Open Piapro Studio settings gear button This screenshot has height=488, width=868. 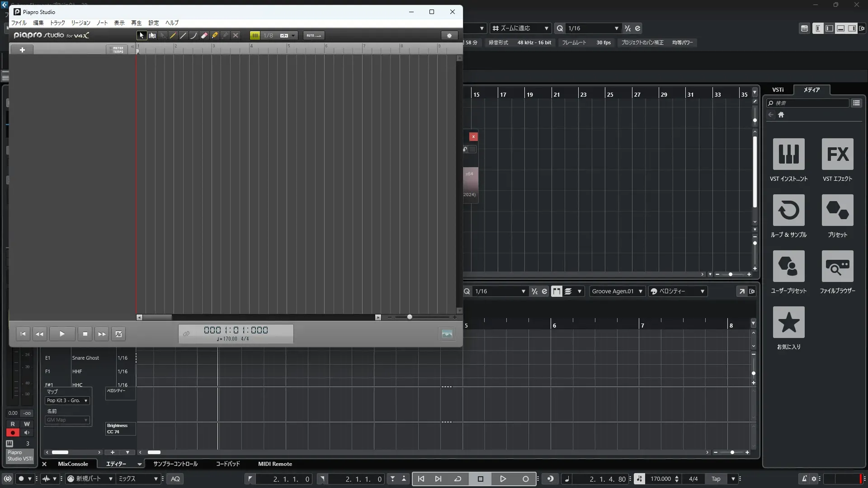pos(449,35)
